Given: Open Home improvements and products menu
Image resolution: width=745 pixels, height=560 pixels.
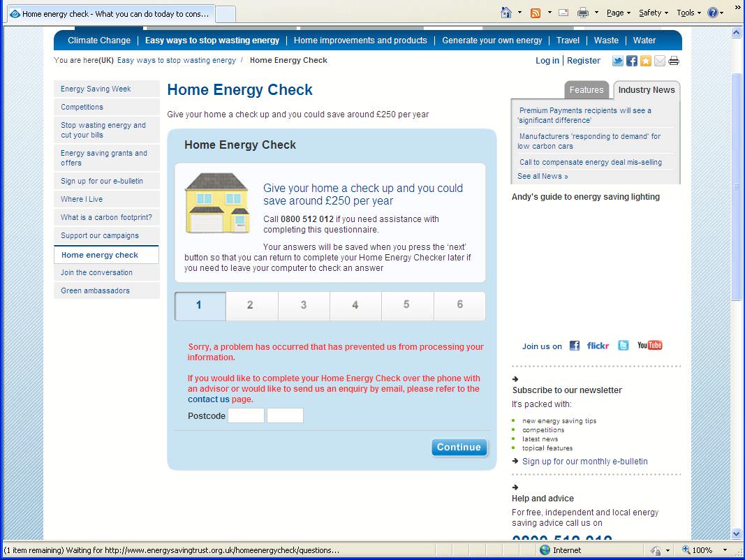Looking at the screenshot, I should click(x=360, y=40).
